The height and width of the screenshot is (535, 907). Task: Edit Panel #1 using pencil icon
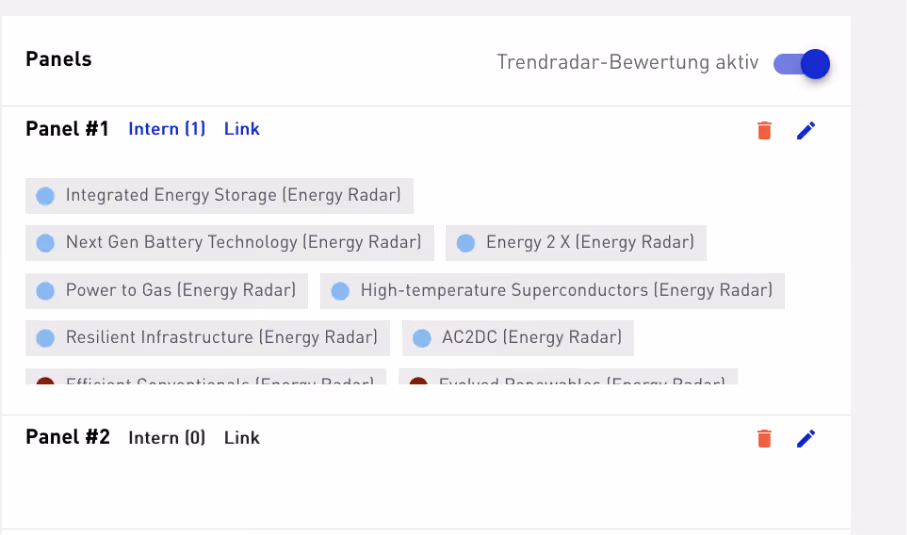point(806,130)
